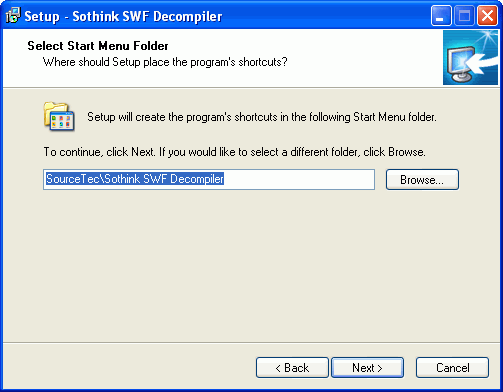Click the computer wizard image in header
503x392 pixels.
[x=470, y=58]
